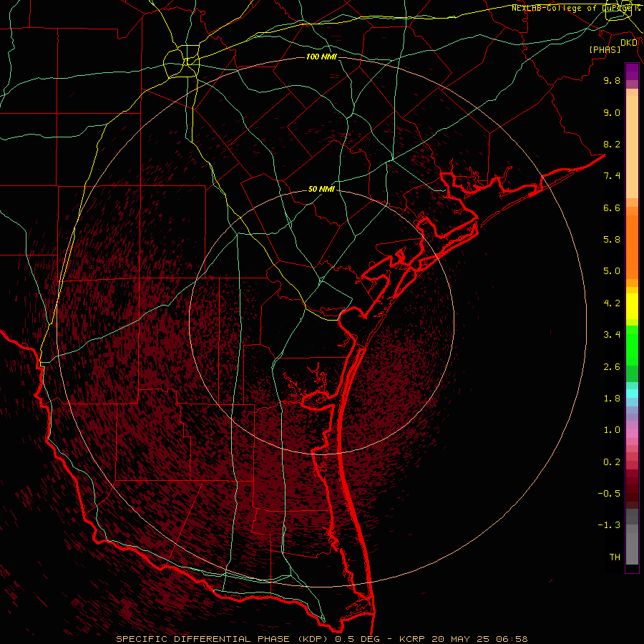
Task: Pick the gray bottom segment of color bar
Action: point(632,548)
